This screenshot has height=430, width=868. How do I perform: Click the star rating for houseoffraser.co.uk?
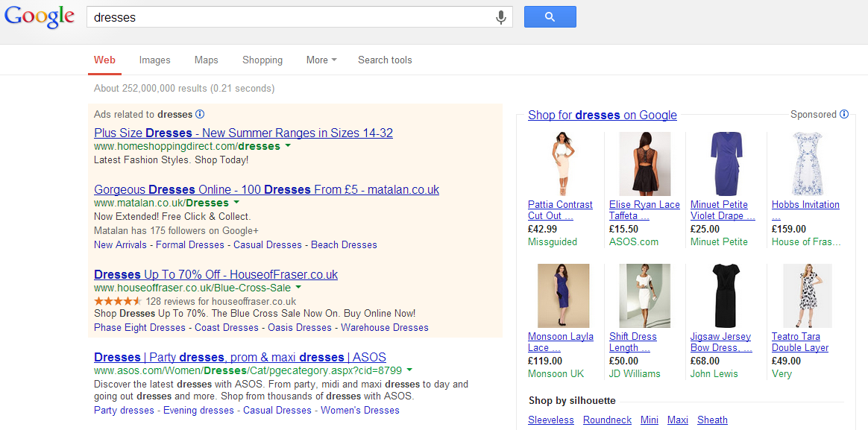click(118, 301)
